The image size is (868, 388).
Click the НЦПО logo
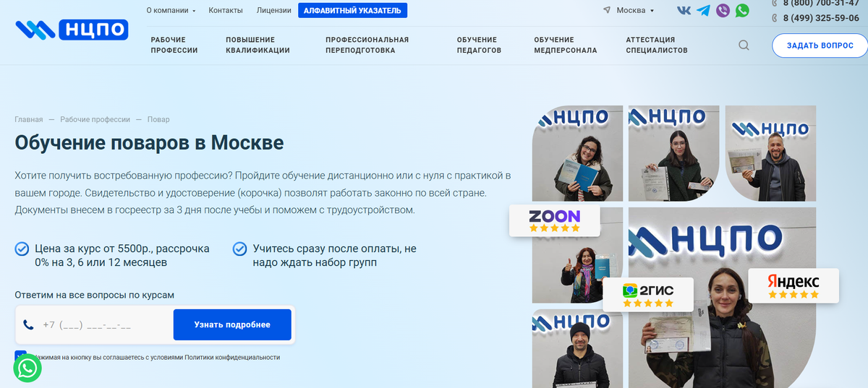(72, 30)
